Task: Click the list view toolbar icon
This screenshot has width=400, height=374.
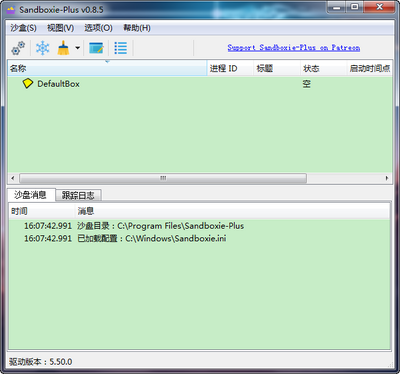Action: pyautogui.click(x=120, y=48)
